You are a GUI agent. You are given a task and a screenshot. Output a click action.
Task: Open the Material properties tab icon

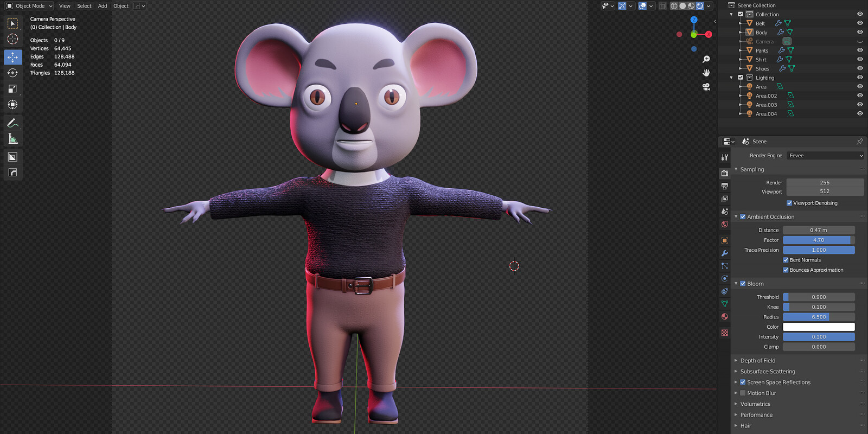tap(724, 316)
